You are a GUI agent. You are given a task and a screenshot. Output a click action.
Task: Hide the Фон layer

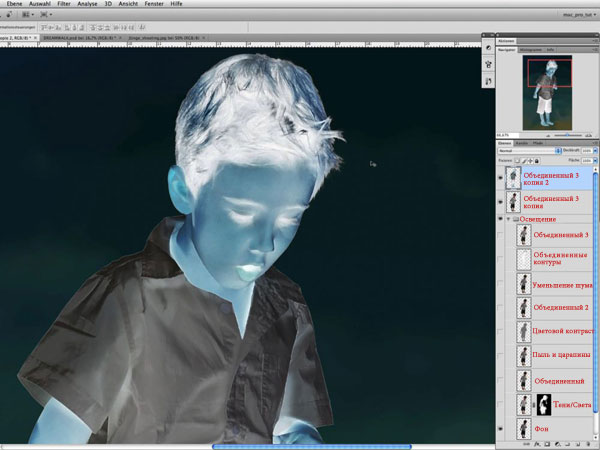coord(501,429)
